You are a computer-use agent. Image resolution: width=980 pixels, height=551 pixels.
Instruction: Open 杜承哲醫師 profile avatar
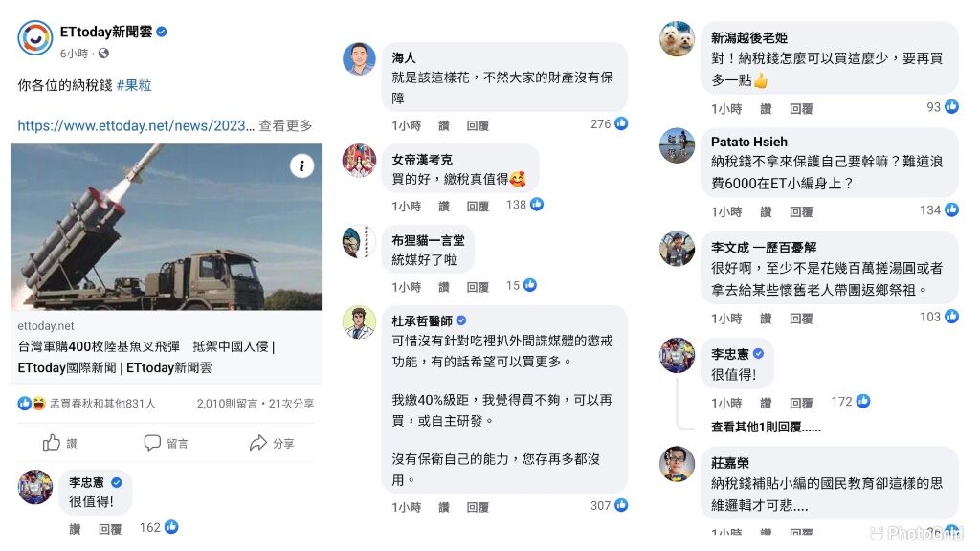tap(360, 322)
